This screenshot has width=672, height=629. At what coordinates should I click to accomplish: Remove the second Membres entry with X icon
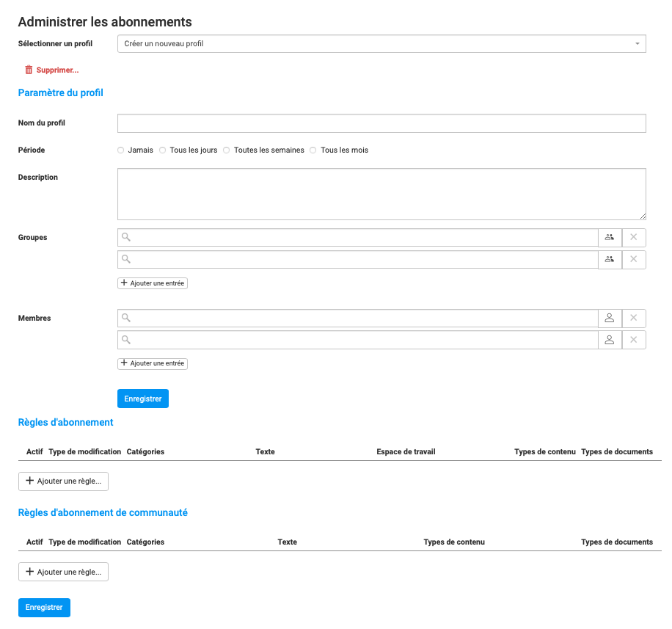tap(634, 340)
